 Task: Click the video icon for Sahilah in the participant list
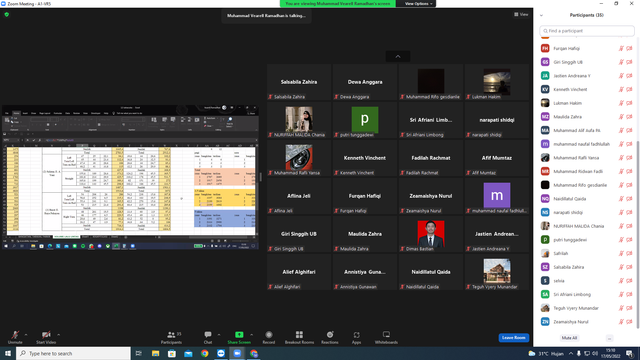click(629, 253)
